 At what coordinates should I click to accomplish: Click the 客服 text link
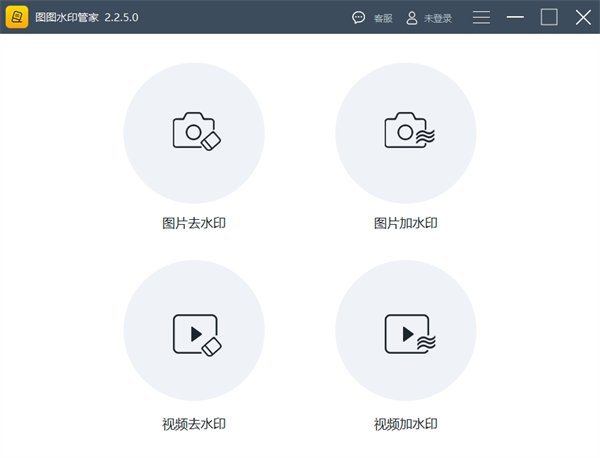coord(383,18)
